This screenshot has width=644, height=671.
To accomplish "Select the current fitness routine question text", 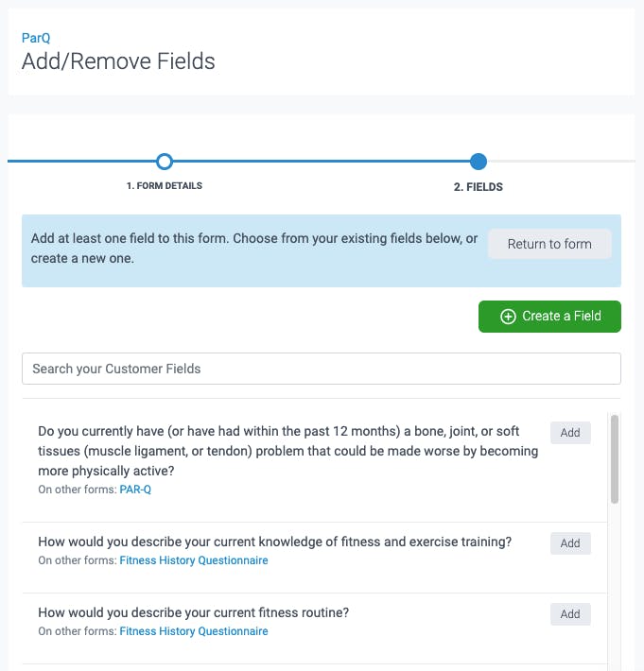I will tap(194, 612).
